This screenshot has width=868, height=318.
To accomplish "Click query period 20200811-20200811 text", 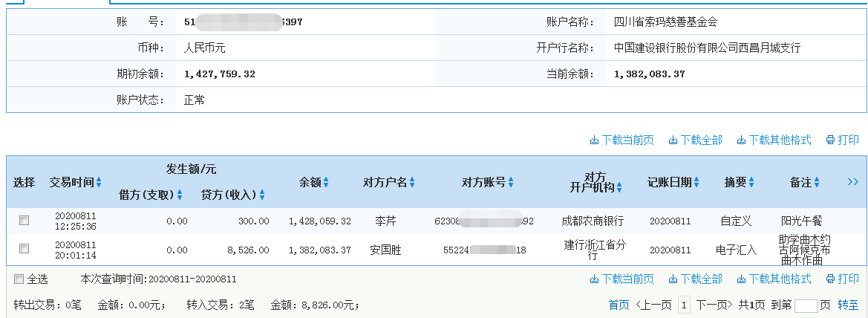I will coord(192,279).
